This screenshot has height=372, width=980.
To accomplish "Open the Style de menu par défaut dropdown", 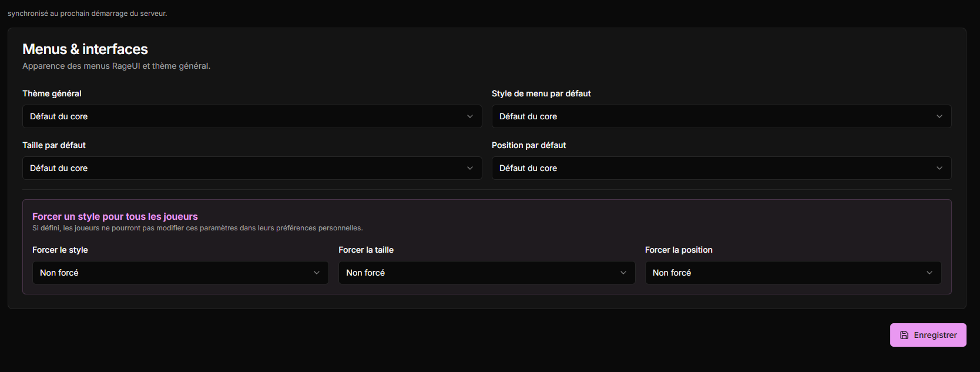I will pos(721,116).
